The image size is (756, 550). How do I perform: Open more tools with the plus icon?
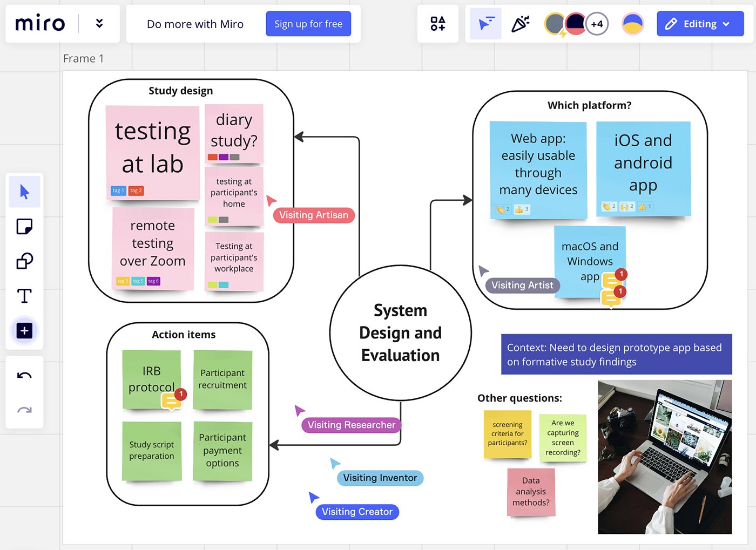point(24,330)
